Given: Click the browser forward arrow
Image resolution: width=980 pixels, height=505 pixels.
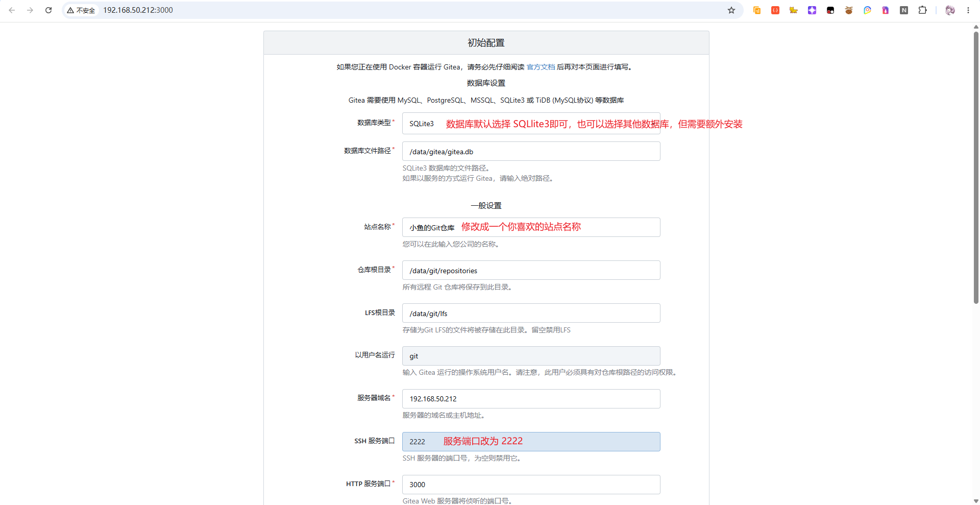Looking at the screenshot, I should pos(30,10).
